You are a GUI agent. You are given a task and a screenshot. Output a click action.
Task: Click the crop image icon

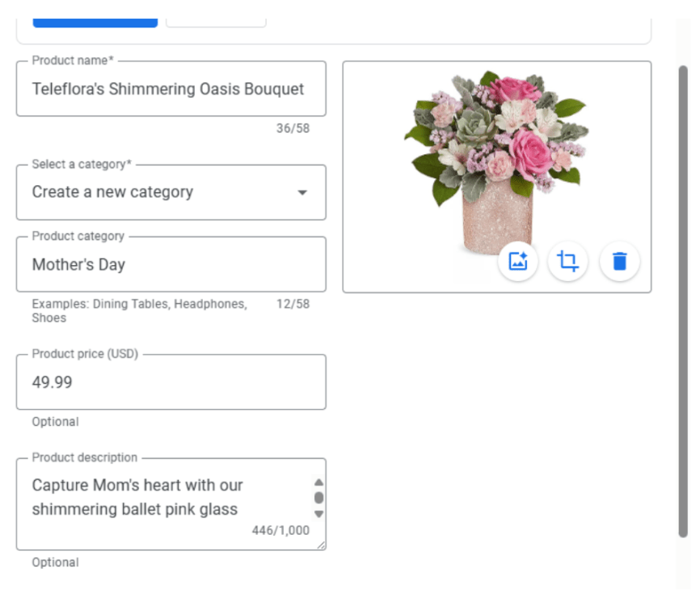567,261
